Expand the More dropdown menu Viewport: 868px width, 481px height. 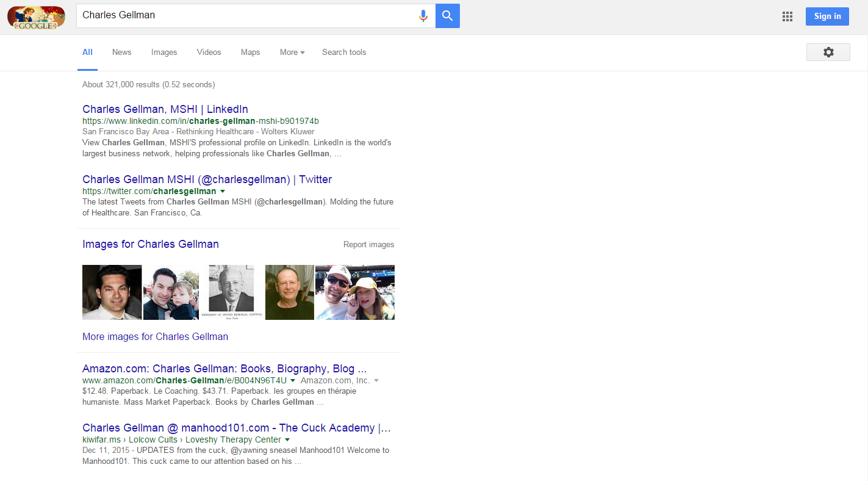pos(292,52)
